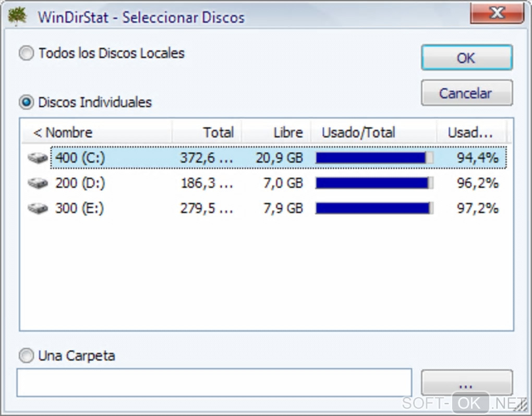The image size is (532, 416).
Task: Sort drives by the Nombre column header
Action: pyautogui.click(x=96, y=132)
